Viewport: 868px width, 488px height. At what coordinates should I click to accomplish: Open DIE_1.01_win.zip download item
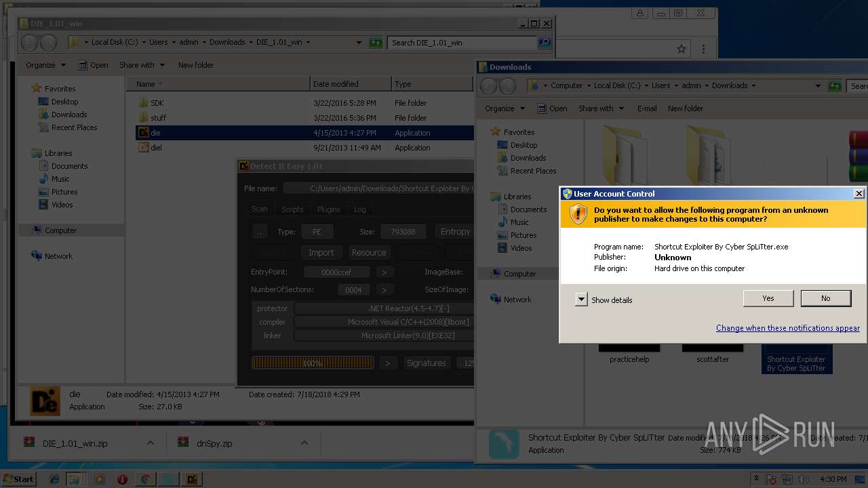(75, 443)
